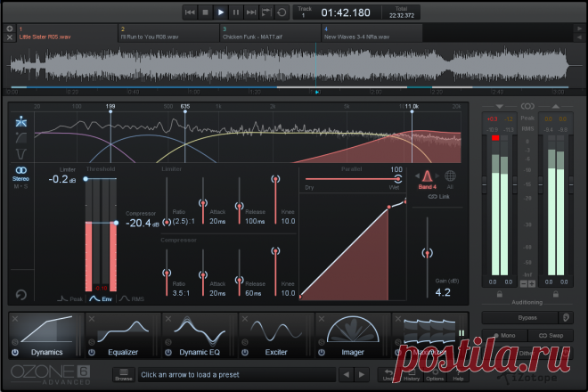Toggle power for the Imager module
This screenshot has height=392, width=588.
[x=322, y=353]
